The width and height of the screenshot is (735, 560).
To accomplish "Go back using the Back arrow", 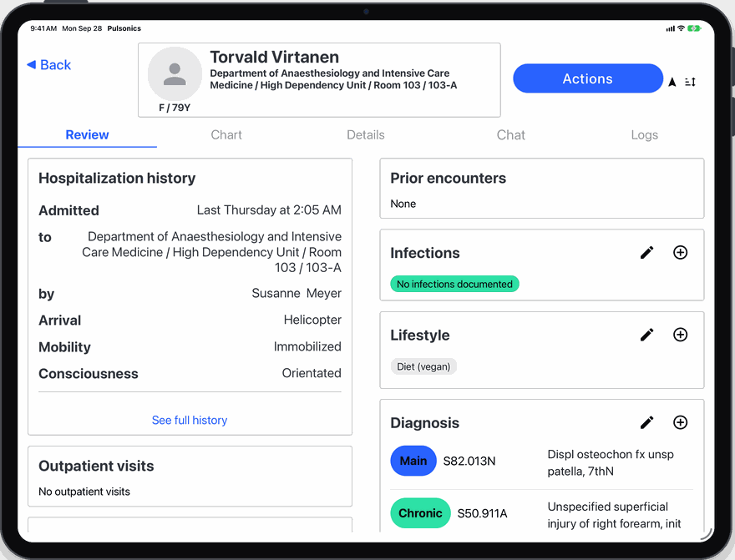I will click(x=48, y=64).
